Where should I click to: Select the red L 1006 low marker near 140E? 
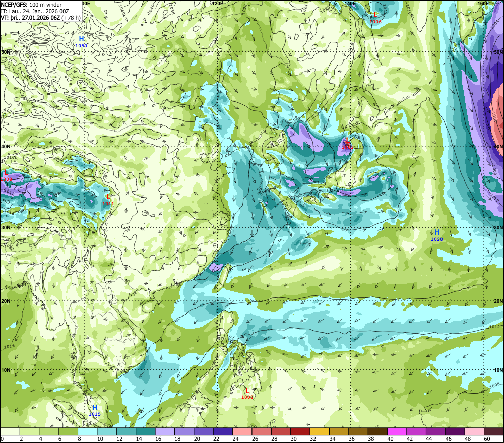pos(375,17)
